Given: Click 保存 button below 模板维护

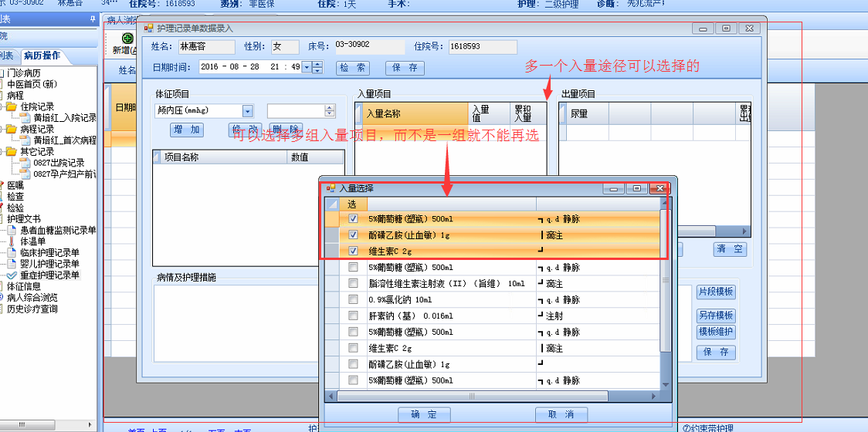Looking at the screenshot, I should point(716,352).
